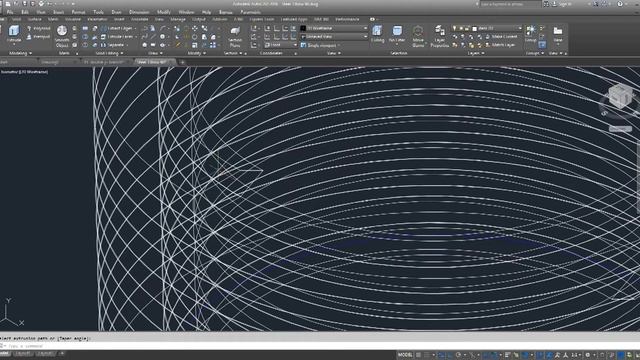Switch to the Output ribbon tab
The width and height of the screenshot is (640, 360).
[x=199, y=19]
